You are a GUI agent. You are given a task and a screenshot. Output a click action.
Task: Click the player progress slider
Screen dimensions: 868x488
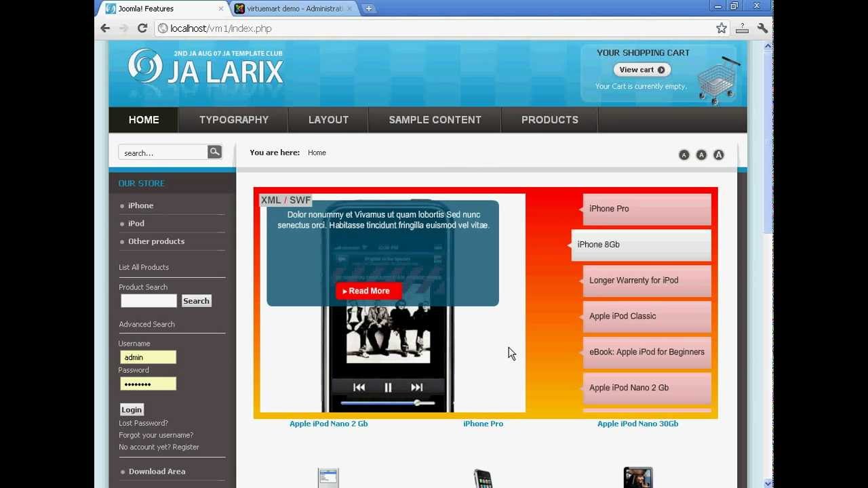[x=389, y=403]
